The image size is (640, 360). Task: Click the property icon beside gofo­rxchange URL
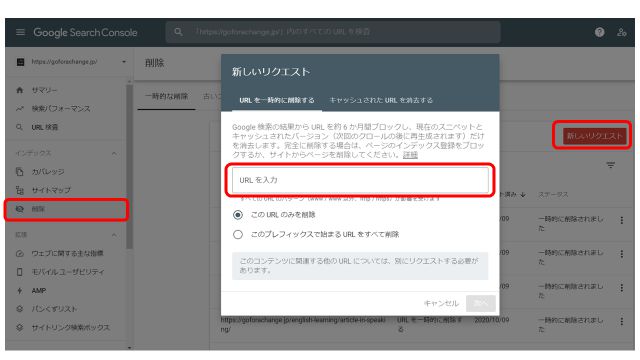(x=20, y=62)
